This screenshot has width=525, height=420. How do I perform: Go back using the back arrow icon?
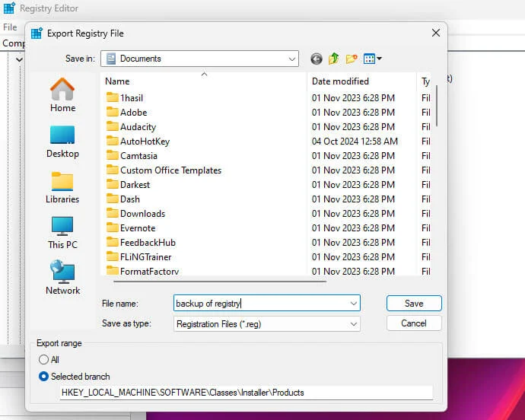tap(316, 59)
